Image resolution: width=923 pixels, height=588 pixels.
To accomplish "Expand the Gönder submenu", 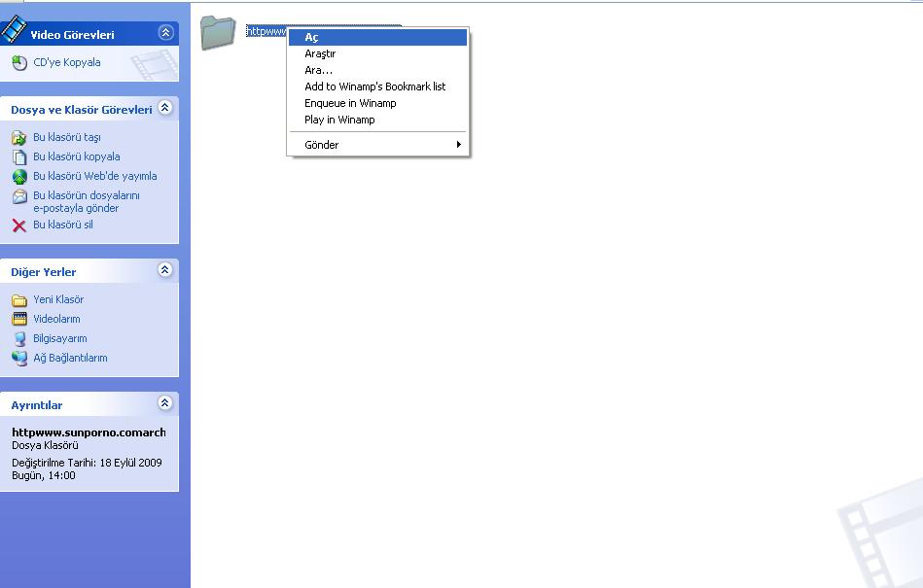I will tap(377, 145).
